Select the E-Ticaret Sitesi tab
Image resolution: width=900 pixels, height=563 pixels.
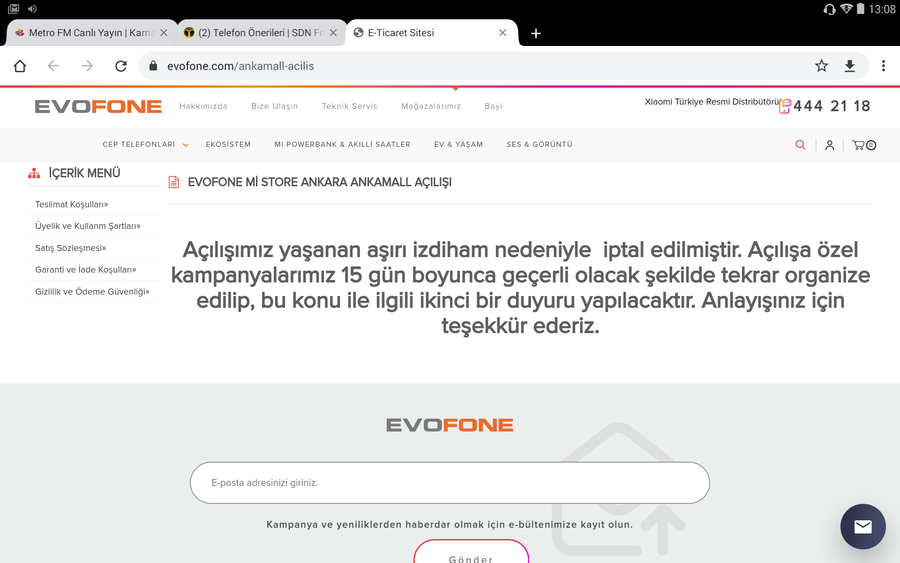pos(430,33)
